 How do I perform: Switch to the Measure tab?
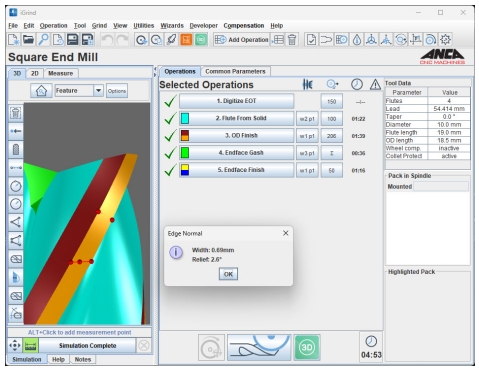(x=60, y=73)
